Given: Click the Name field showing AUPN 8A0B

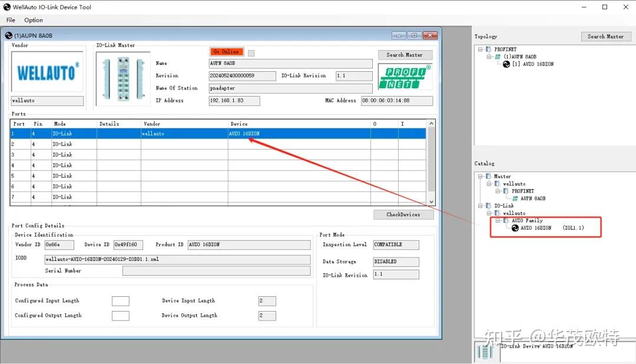Looking at the screenshot, I should (x=290, y=63).
